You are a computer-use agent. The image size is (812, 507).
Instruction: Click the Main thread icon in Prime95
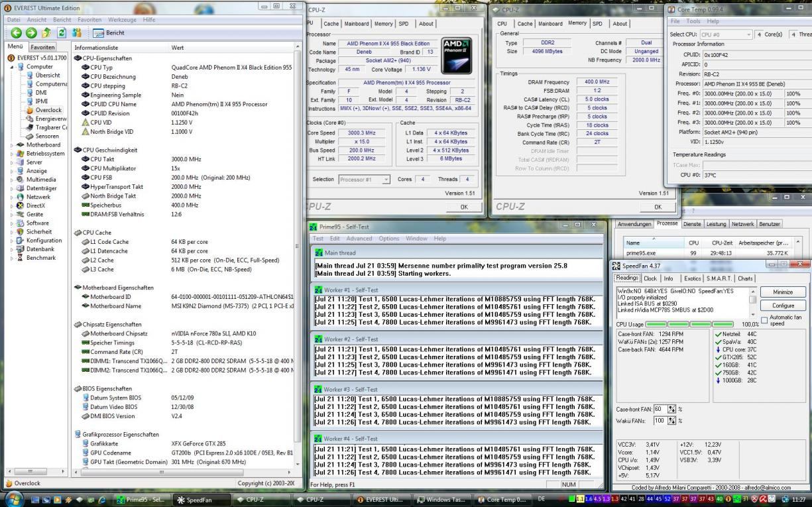pyautogui.click(x=318, y=253)
